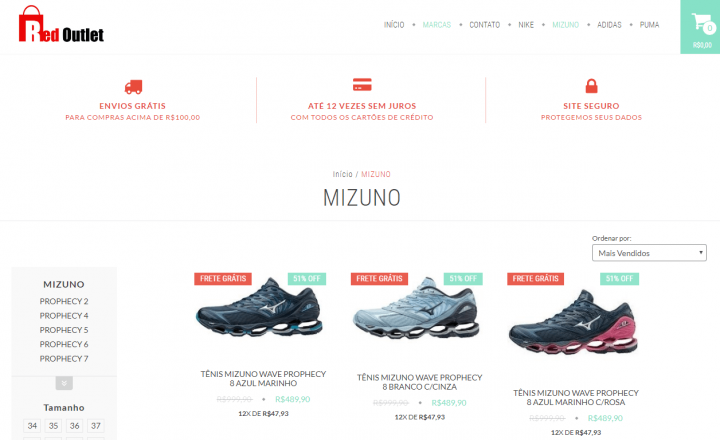
Task: Open PROPHECY 5 category link
Action: coord(64,330)
